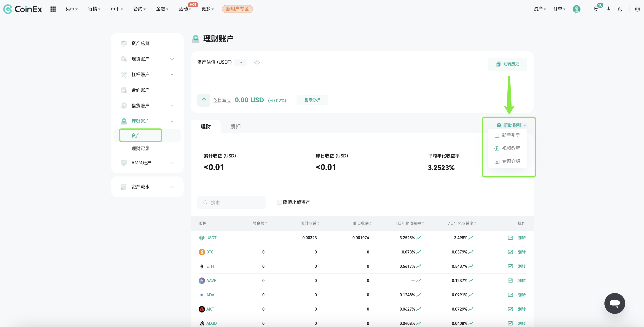
Task: Click the AKT row chart icon
Action: coord(510,309)
